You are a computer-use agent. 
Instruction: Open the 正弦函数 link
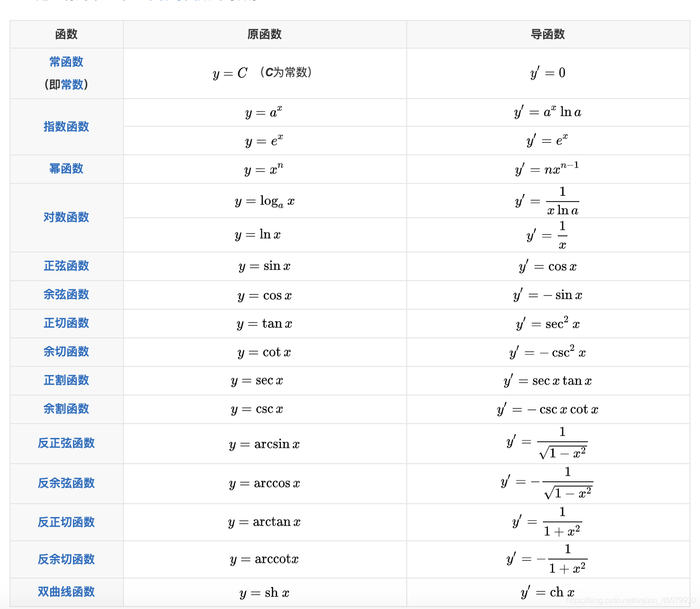[x=66, y=266]
